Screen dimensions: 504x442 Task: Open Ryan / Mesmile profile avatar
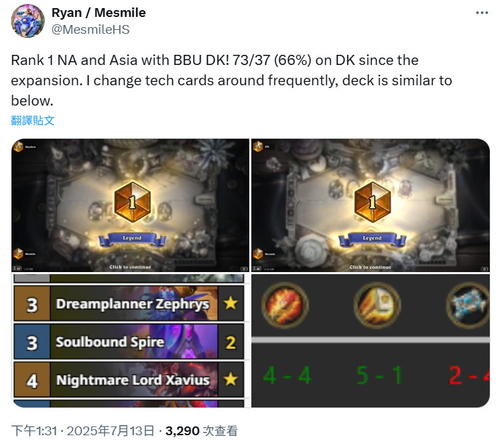(28, 21)
